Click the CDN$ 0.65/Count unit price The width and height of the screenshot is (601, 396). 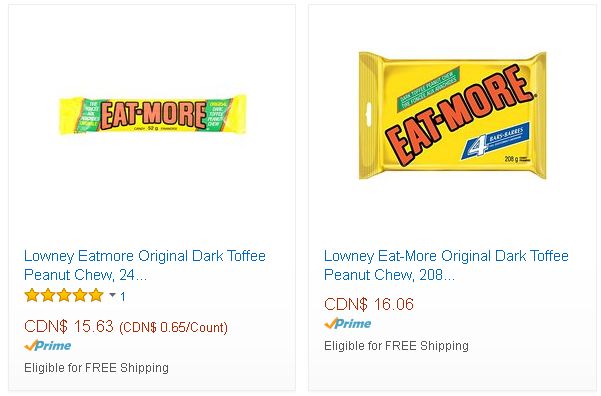[173, 328]
